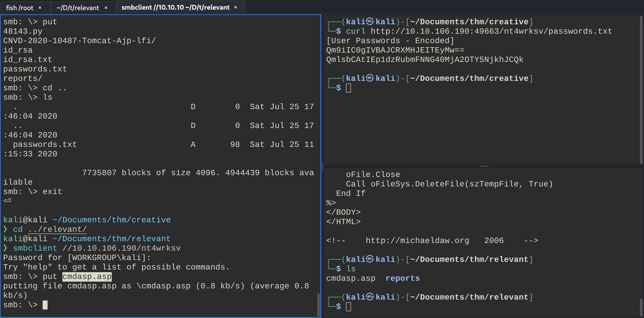Click the 'smb: \> cd ..' line
The image size is (644, 318).
tap(35, 88)
